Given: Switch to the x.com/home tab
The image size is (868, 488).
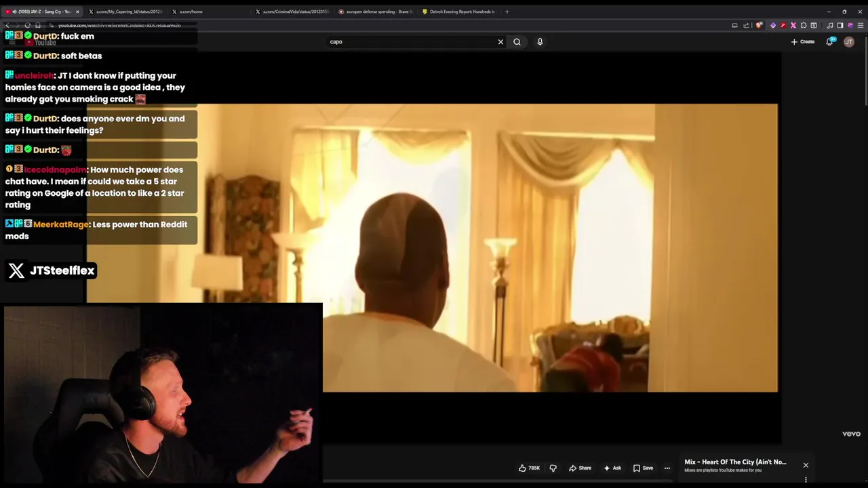Looking at the screenshot, I should tap(209, 12).
